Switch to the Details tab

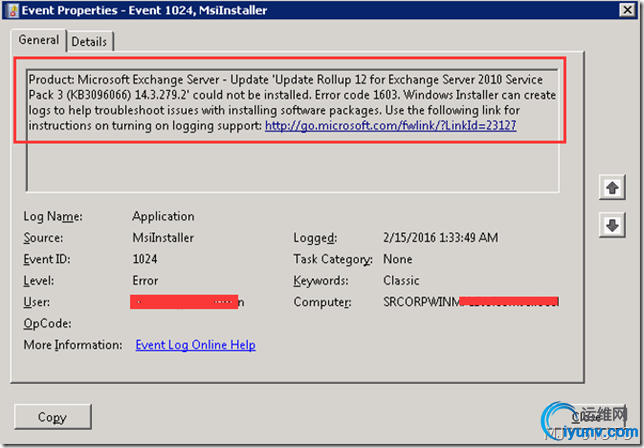pyautogui.click(x=90, y=41)
